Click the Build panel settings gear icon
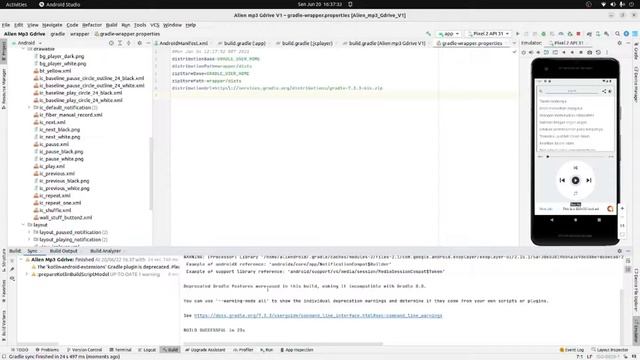Viewport: 640px width, 360px height. pos(620,251)
